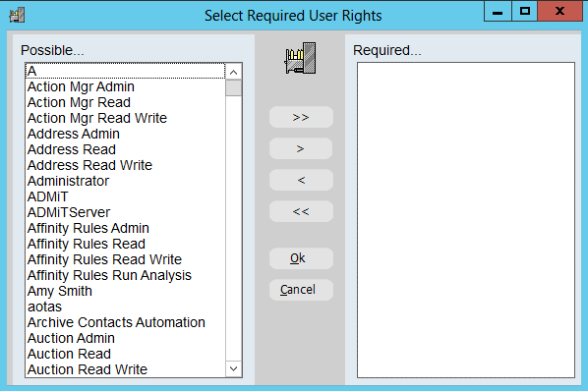
Task: Choose Archive Contacts Automation item
Action: point(126,322)
